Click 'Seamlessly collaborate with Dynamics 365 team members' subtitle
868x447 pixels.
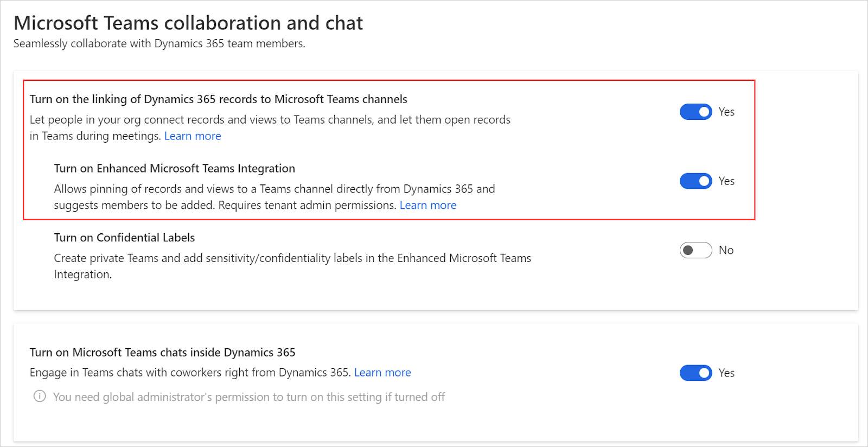click(159, 43)
